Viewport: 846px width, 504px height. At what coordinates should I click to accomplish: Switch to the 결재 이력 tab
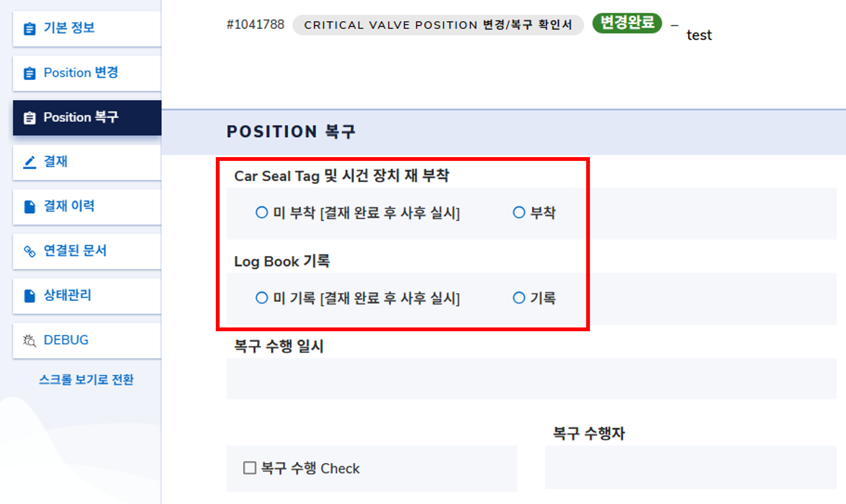click(x=69, y=206)
